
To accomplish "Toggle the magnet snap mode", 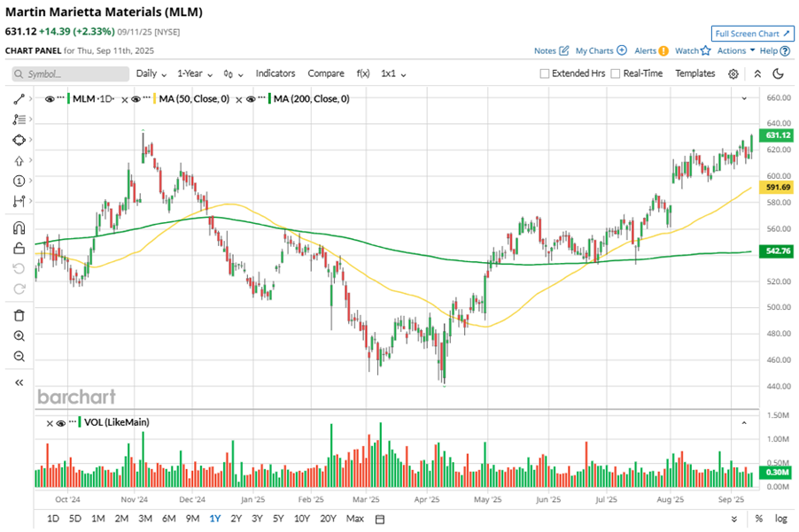I will [19, 227].
